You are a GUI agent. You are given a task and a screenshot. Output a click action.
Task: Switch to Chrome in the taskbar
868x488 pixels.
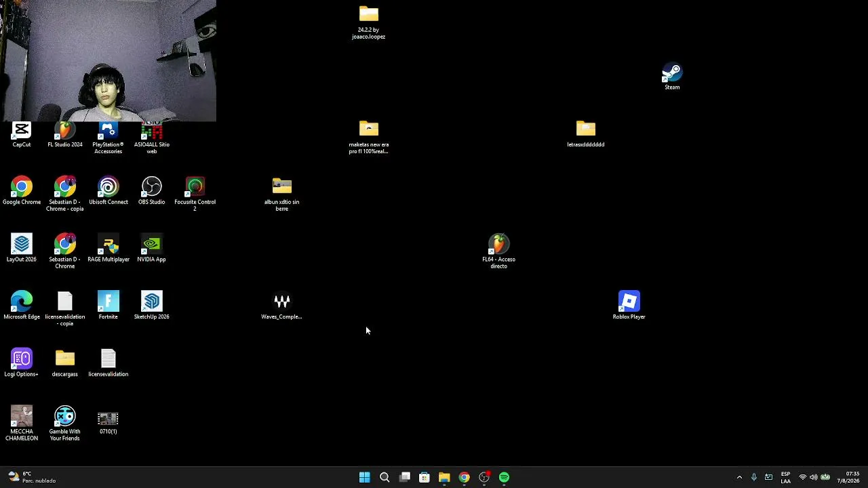tap(465, 477)
